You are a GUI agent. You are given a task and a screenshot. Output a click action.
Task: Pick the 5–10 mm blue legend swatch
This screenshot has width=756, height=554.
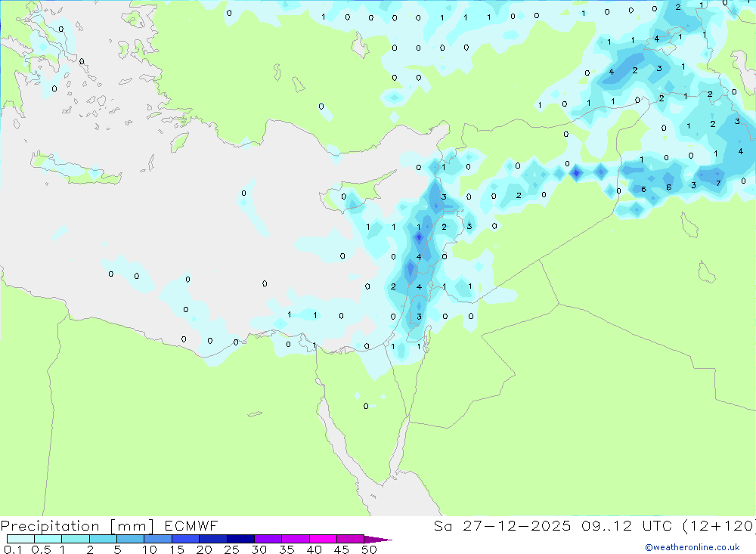(130, 539)
